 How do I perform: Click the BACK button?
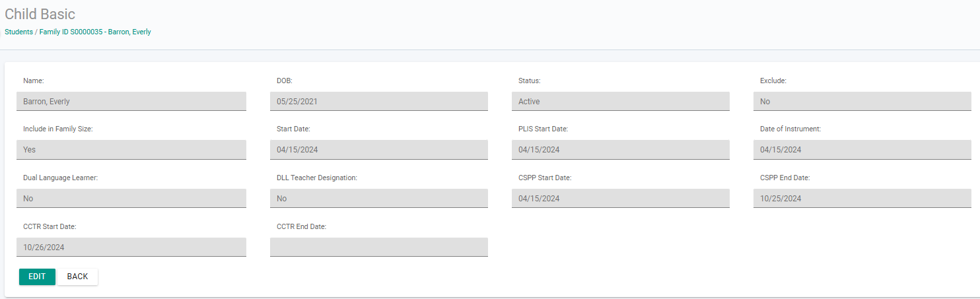click(x=77, y=277)
